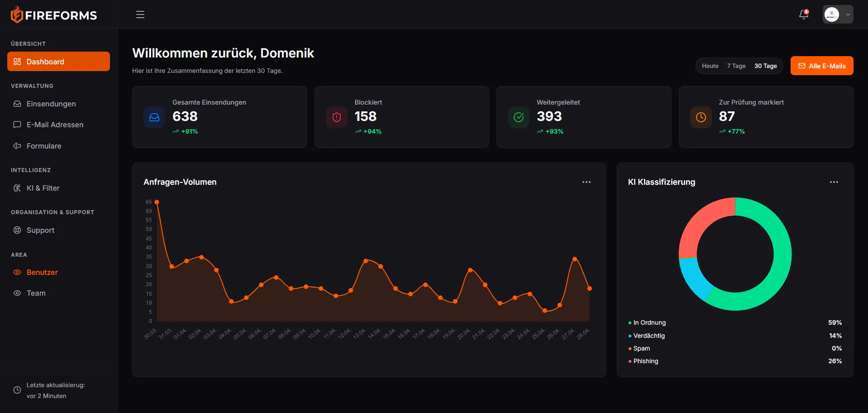Toggle the Verdächtig legend entry
This screenshot has width=868, height=413.
647,336
